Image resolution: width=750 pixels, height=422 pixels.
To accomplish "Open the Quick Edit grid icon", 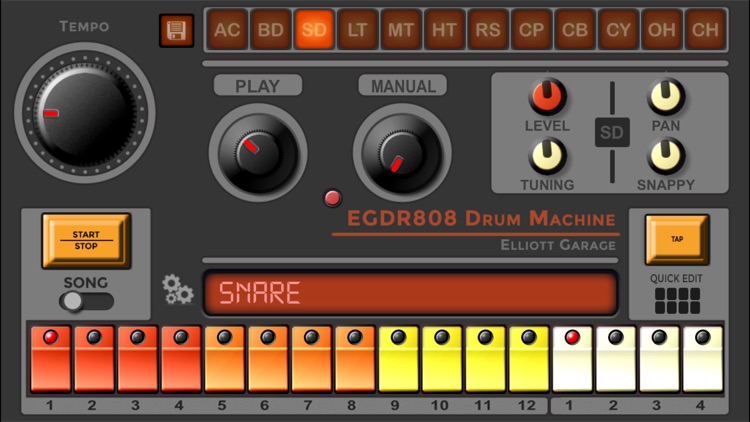I will pos(677,300).
